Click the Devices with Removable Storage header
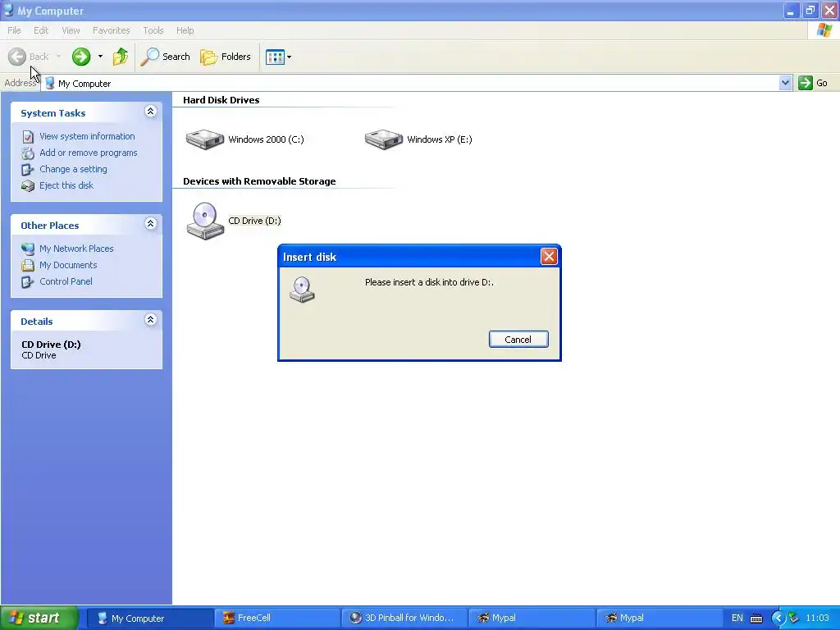The width and height of the screenshot is (840, 630). click(x=259, y=181)
